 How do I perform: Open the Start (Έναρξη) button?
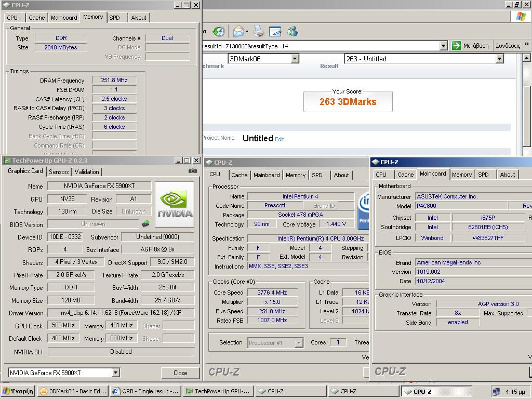click(18, 391)
